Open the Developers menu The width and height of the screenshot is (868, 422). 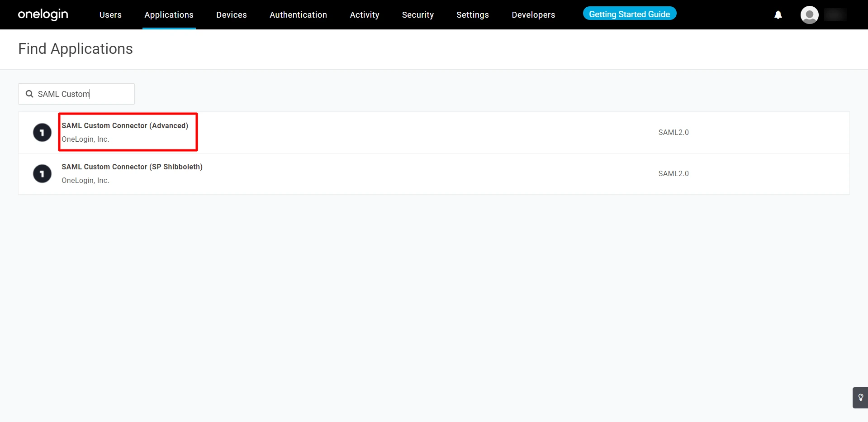[x=533, y=15]
